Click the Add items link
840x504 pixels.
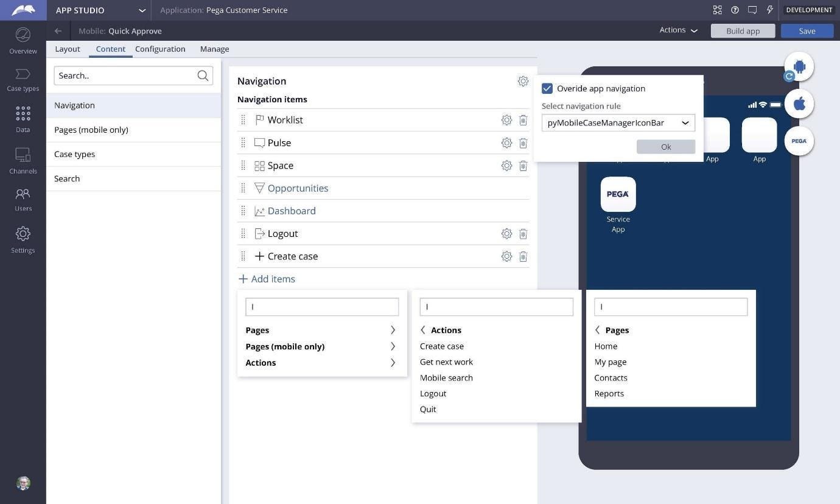pyautogui.click(x=267, y=279)
